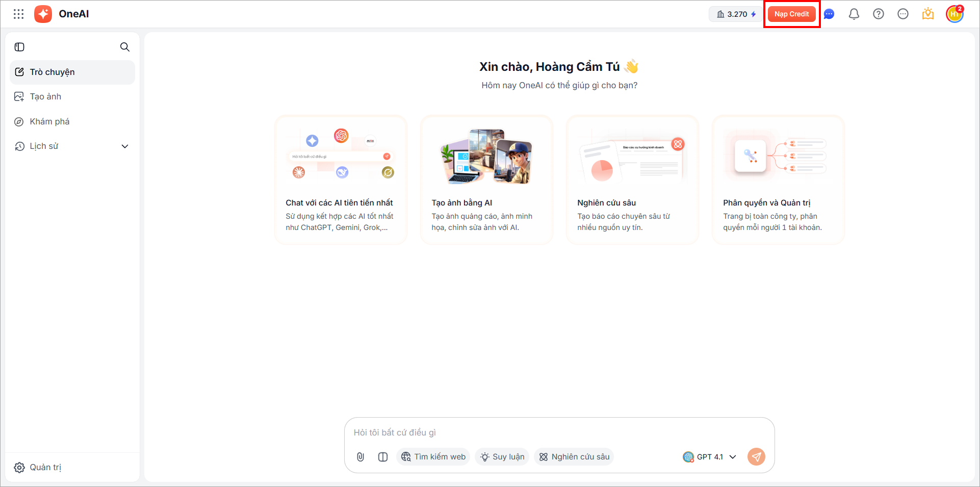The height and width of the screenshot is (487, 980).
Task: Click the OneAI logo icon
Action: coord(43,14)
